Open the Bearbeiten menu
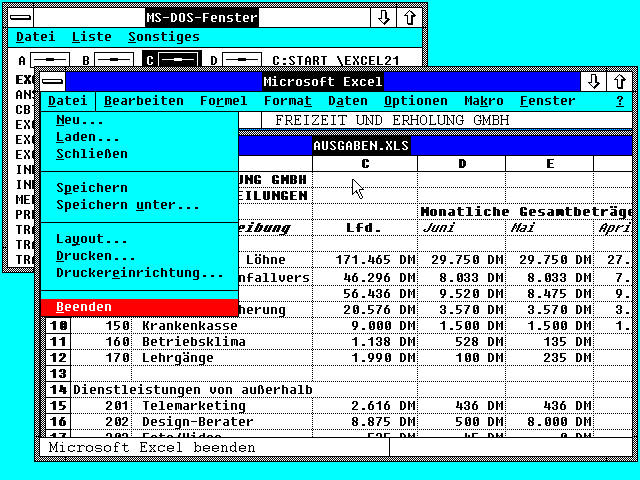The image size is (640, 480). tap(144, 101)
